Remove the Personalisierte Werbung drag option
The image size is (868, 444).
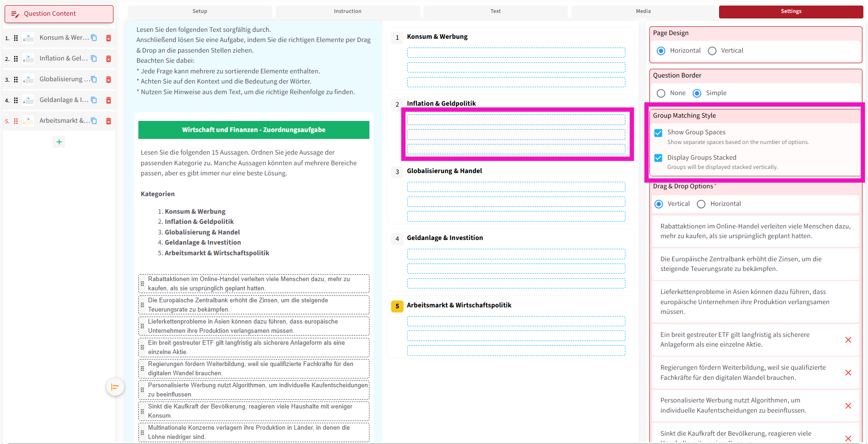(848, 406)
